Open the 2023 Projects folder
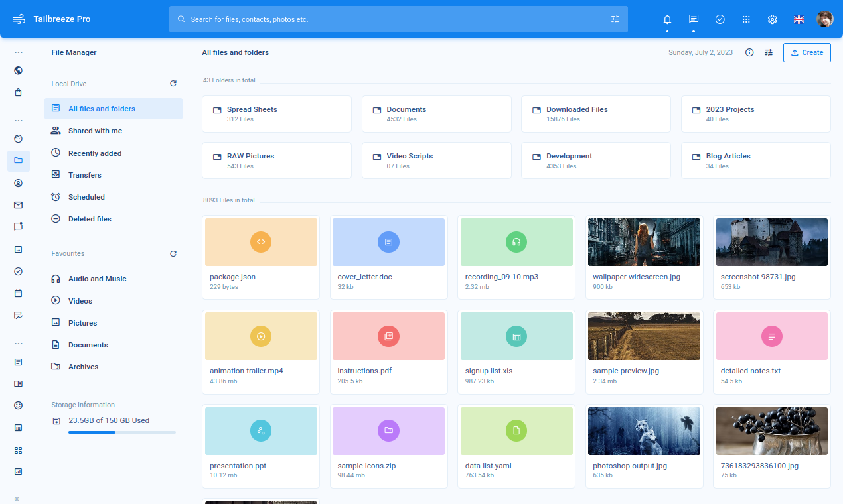The width and height of the screenshot is (843, 504). [756, 114]
